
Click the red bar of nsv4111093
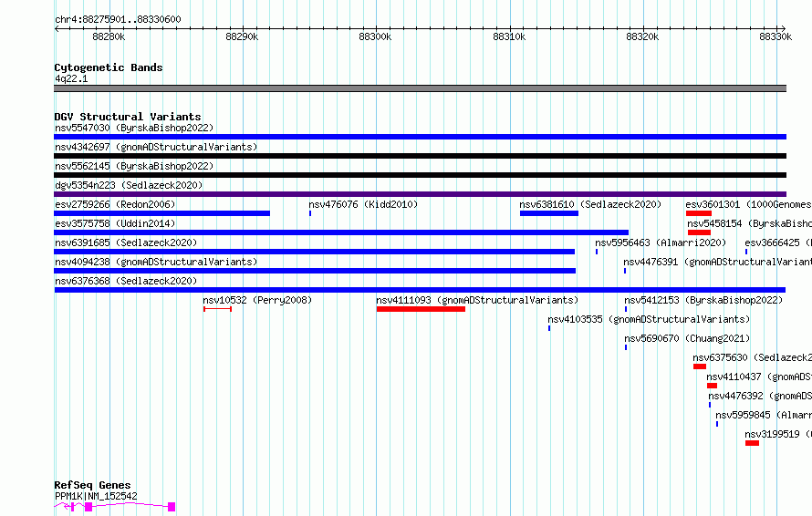click(421, 309)
